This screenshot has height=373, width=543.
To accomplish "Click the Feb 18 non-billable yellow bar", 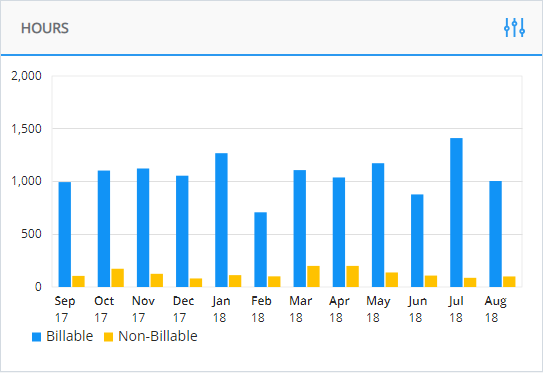I will [x=274, y=282].
